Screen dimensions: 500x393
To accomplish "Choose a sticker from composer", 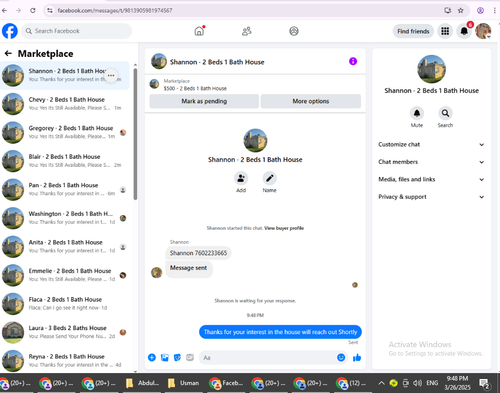I will click(x=177, y=358).
